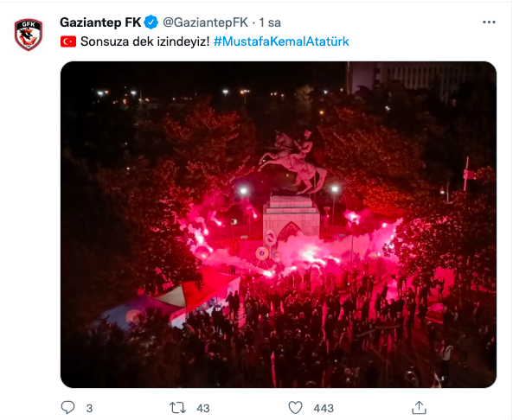Click the Sonsuza dek izindeyiz tweet text
Screen dimensions: 532x420
(145, 41)
